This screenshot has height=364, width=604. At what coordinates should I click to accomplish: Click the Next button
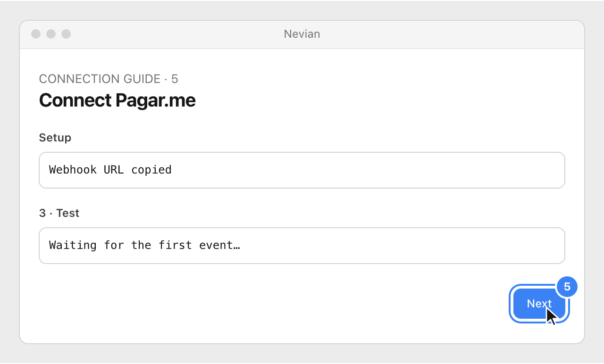click(x=539, y=304)
